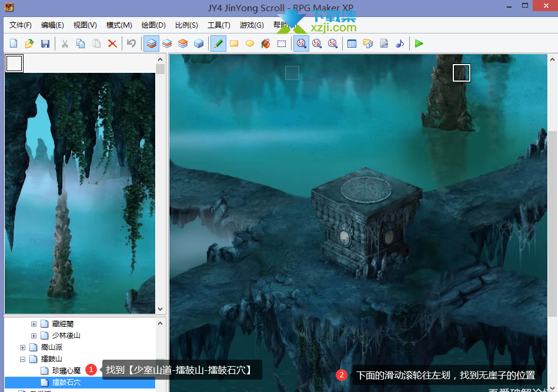The height and width of the screenshot is (392, 558).
Task: Close the RPG Maker XP window
Action: [546, 6]
